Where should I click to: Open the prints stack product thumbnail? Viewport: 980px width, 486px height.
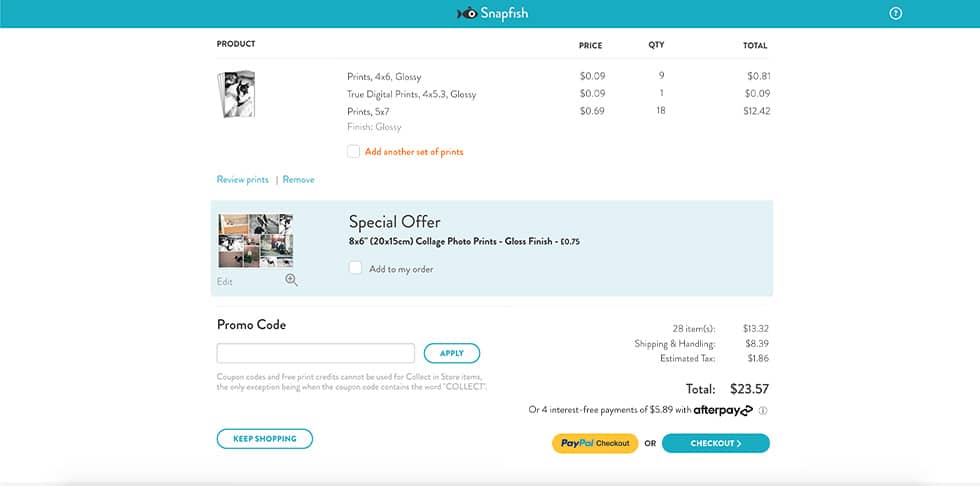pyautogui.click(x=236, y=94)
